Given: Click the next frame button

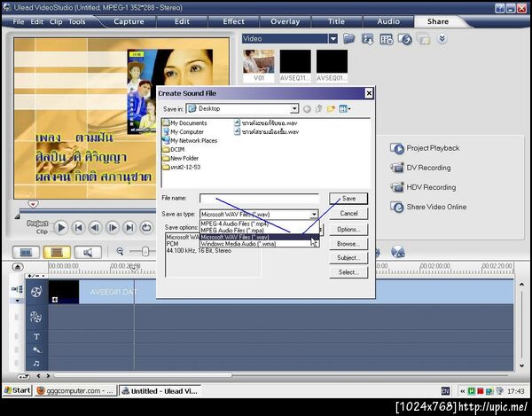Looking at the screenshot, I should [113, 228].
